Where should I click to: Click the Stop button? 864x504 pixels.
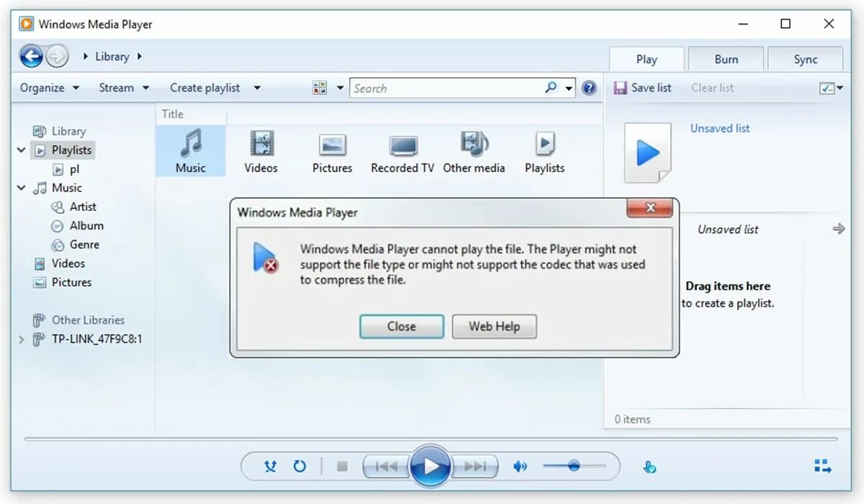click(342, 467)
